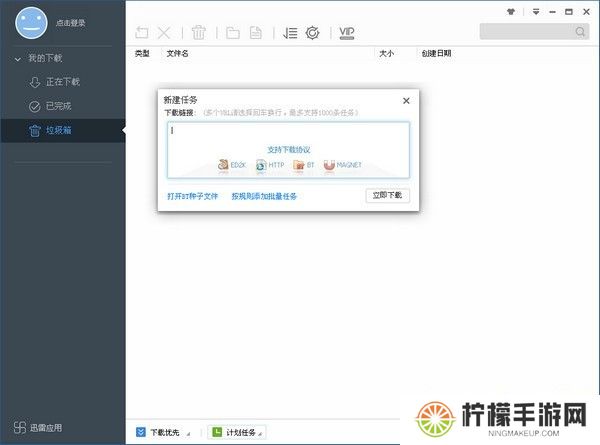The image size is (600, 445).
Task: Click the 类型 column header
Action: [x=142, y=54]
